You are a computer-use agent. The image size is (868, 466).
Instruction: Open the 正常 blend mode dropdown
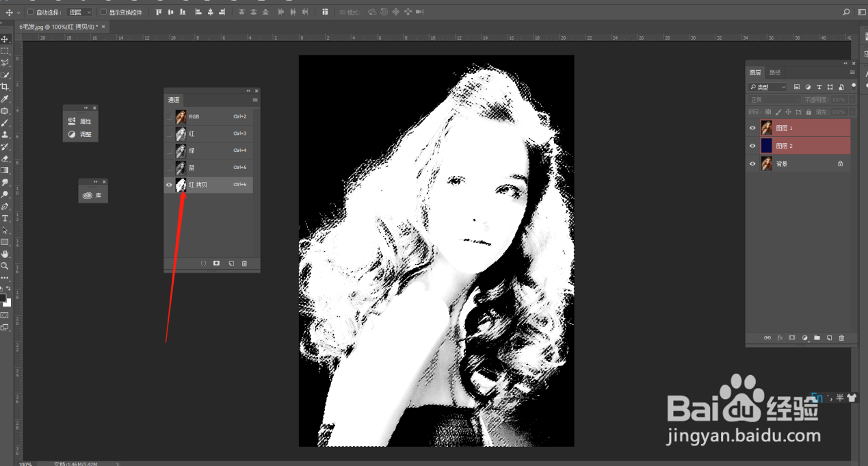coord(772,99)
